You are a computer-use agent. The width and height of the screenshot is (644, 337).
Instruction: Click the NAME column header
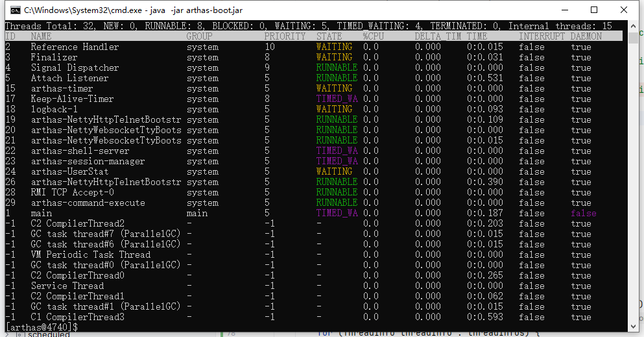click(x=41, y=36)
